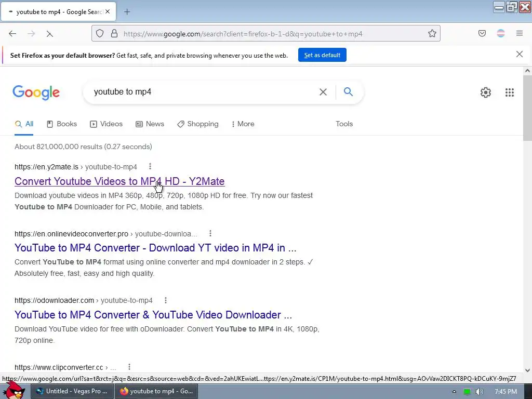Open options for clipconverter result
This screenshot has width=532, height=399.
click(x=129, y=367)
